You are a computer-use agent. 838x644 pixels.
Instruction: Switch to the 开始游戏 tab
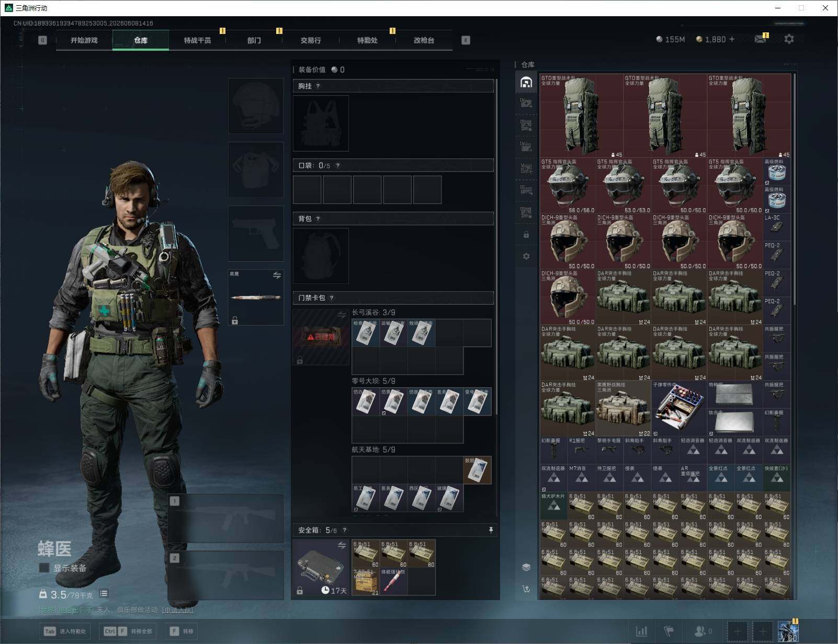[84, 40]
